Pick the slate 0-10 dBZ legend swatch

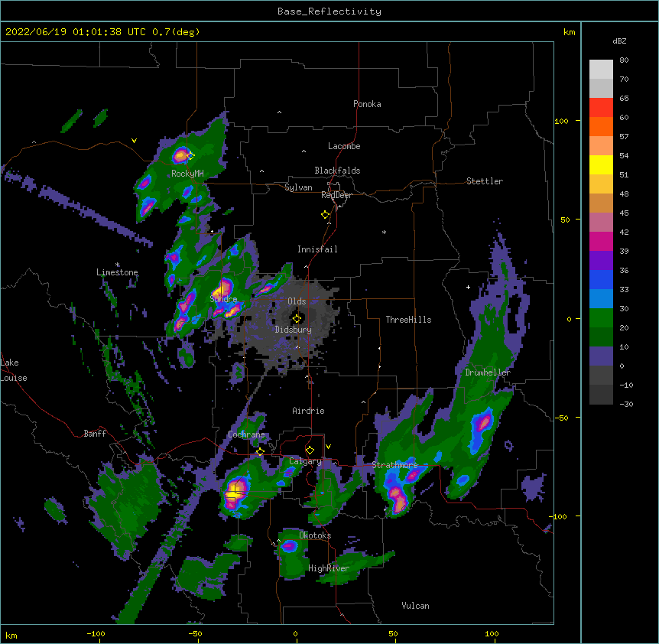(601, 356)
